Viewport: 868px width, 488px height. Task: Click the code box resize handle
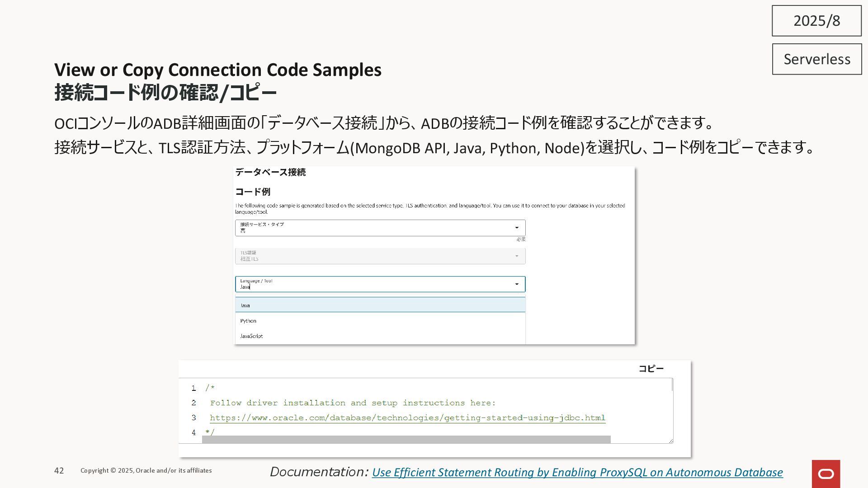point(670,441)
